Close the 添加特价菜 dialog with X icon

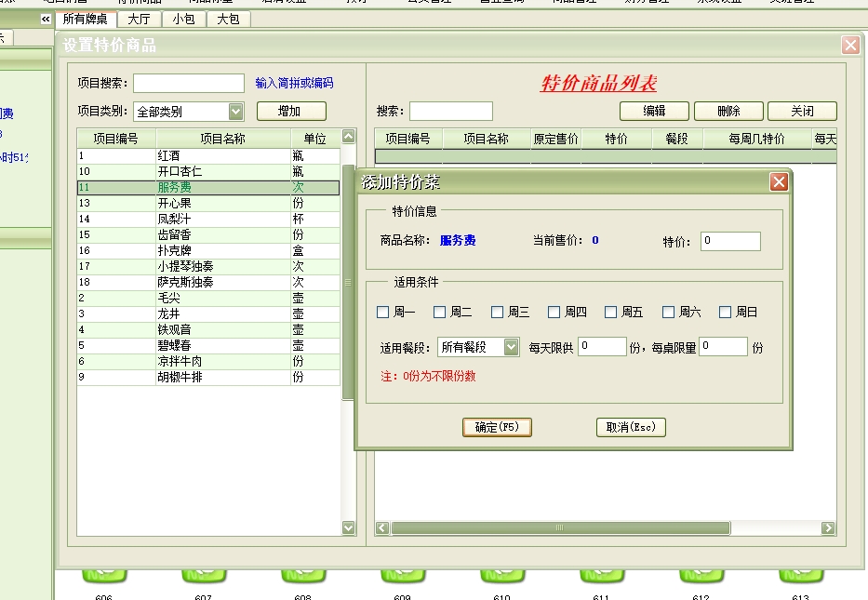pyautogui.click(x=779, y=182)
